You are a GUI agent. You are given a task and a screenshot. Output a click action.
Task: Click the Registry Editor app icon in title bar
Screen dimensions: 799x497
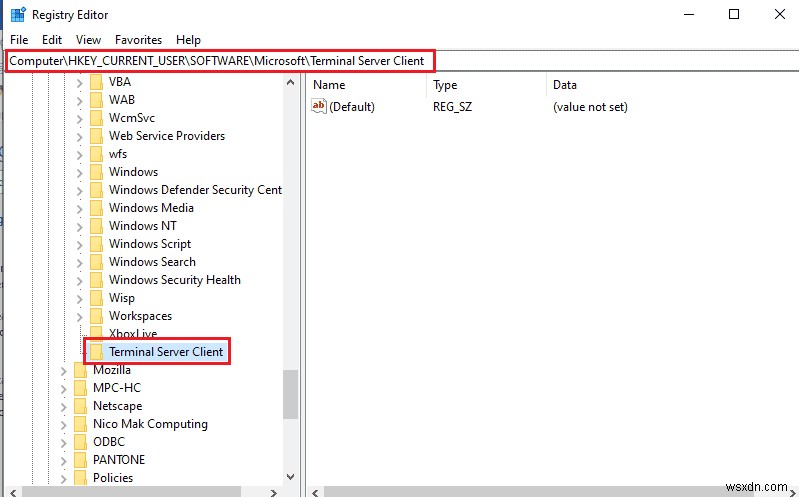pyautogui.click(x=18, y=14)
